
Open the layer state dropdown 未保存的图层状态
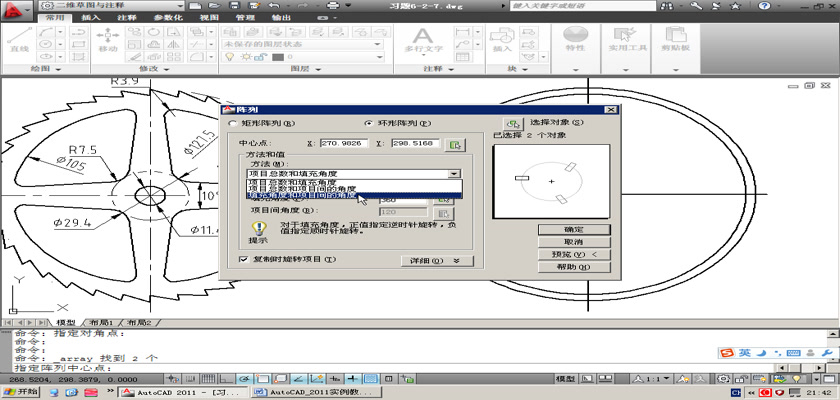[x=303, y=44]
